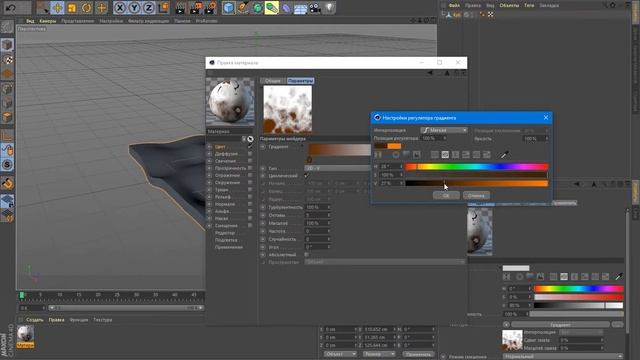Enable the Рельеф channel checkbox
Image resolution: width=640 pixels, height=360 pixels.
pos(250,197)
